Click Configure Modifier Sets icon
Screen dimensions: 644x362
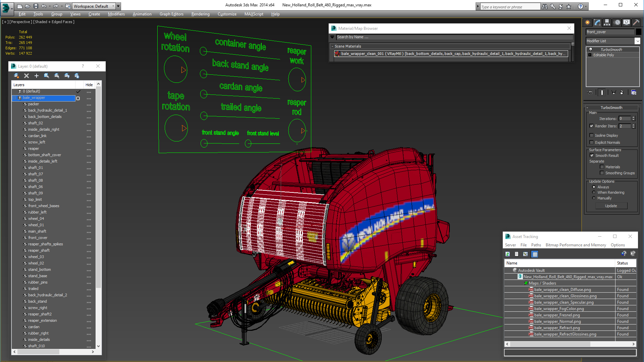point(634,92)
